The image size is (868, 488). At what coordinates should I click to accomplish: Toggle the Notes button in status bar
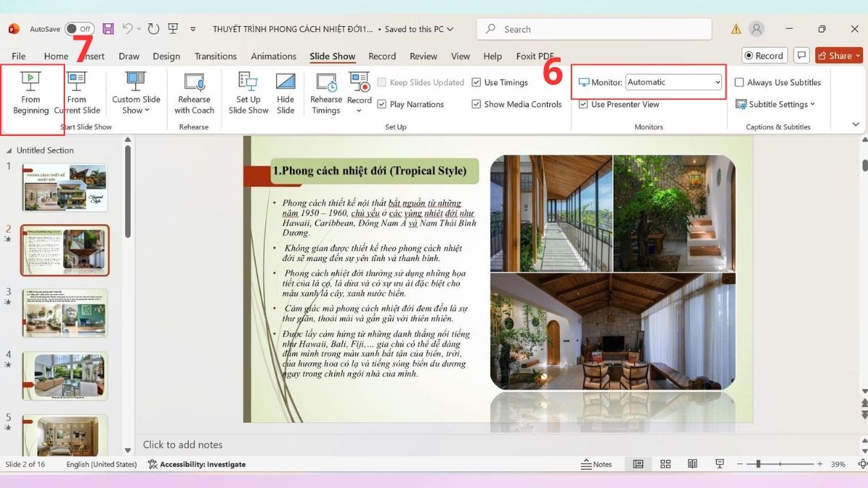tap(597, 464)
